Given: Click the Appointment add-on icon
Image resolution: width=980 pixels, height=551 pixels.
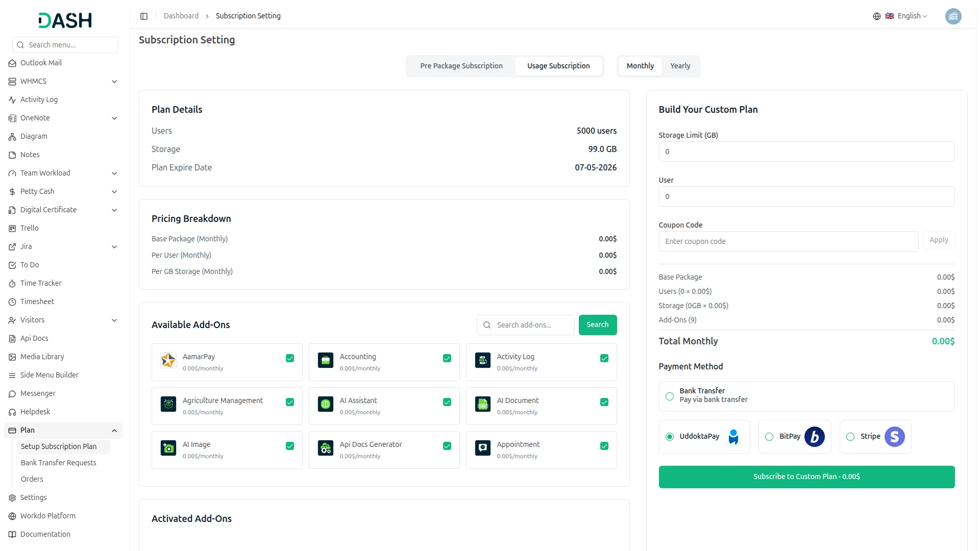Looking at the screenshot, I should 483,448.
